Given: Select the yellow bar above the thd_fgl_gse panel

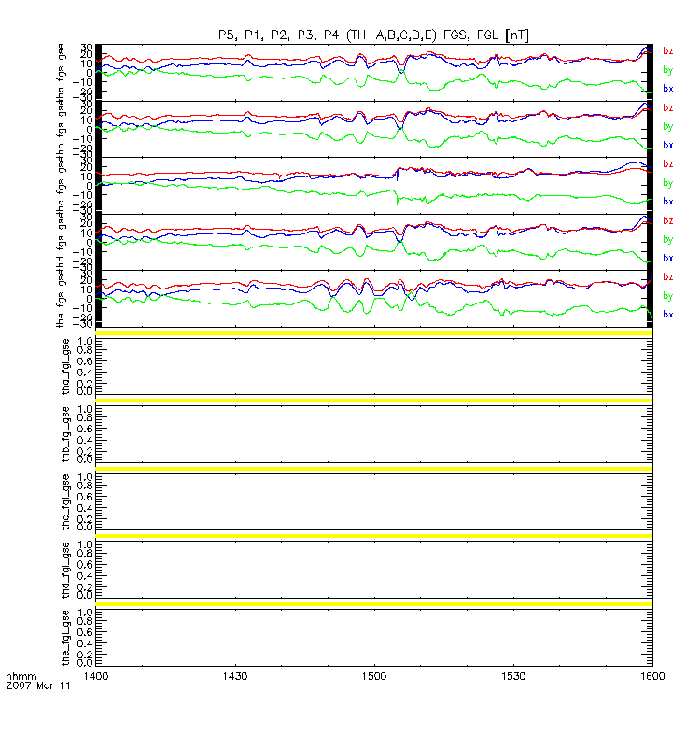Looking at the screenshot, I should 374,536.
